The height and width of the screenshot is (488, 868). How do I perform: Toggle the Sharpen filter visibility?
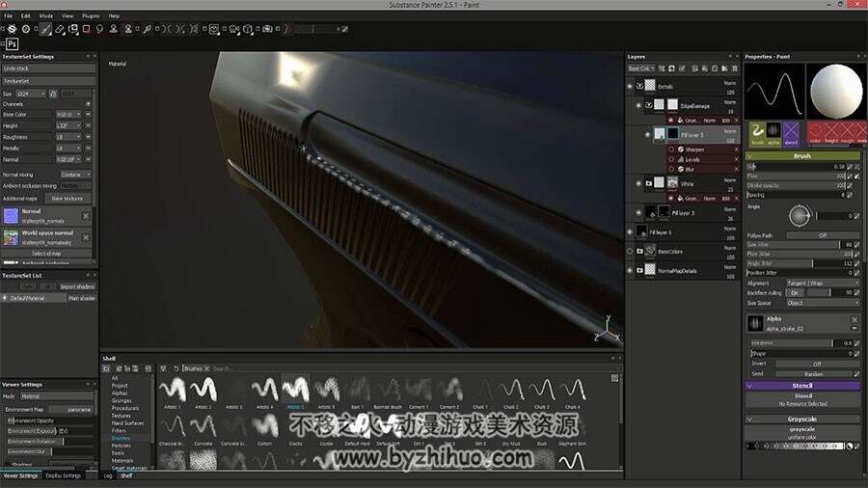click(671, 149)
